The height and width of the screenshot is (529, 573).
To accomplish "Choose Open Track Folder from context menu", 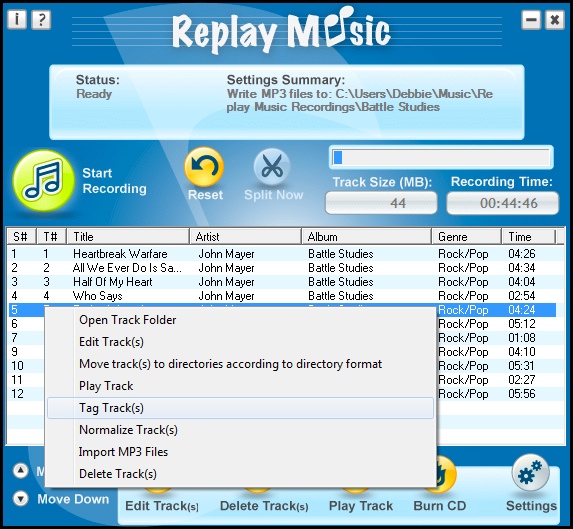I will pos(240,320).
